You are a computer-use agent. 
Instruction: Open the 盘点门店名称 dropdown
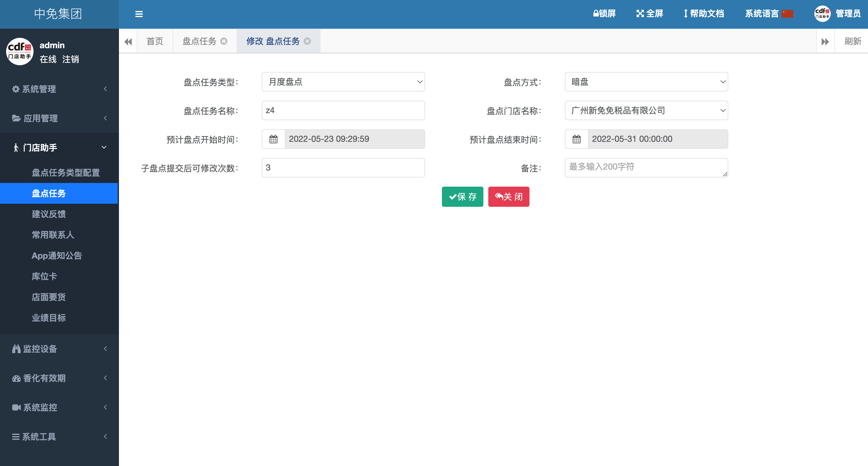[x=646, y=110]
